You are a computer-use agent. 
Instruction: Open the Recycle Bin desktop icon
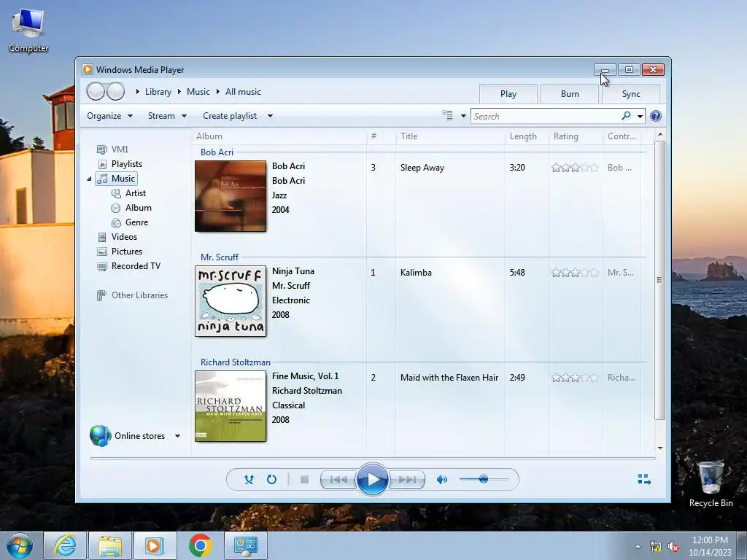pyautogui.click(x=711, y=485)
